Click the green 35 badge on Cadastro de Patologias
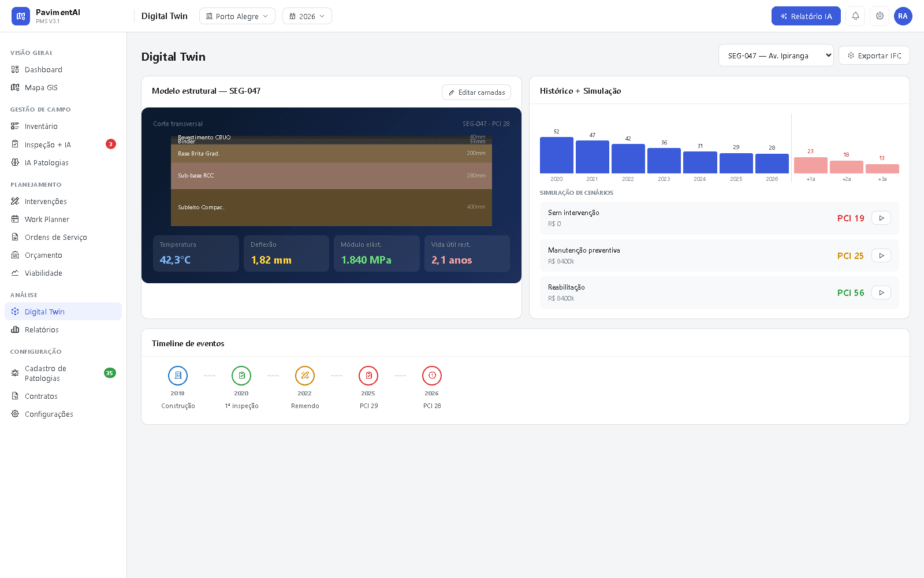Image resolution: width=924 pixels, height=578 pixels. [x=110, y=373]
